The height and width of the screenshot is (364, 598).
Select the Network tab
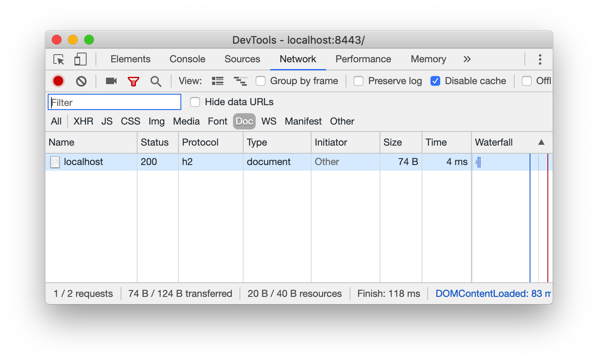pyautogui.click(x=298, y=59)
